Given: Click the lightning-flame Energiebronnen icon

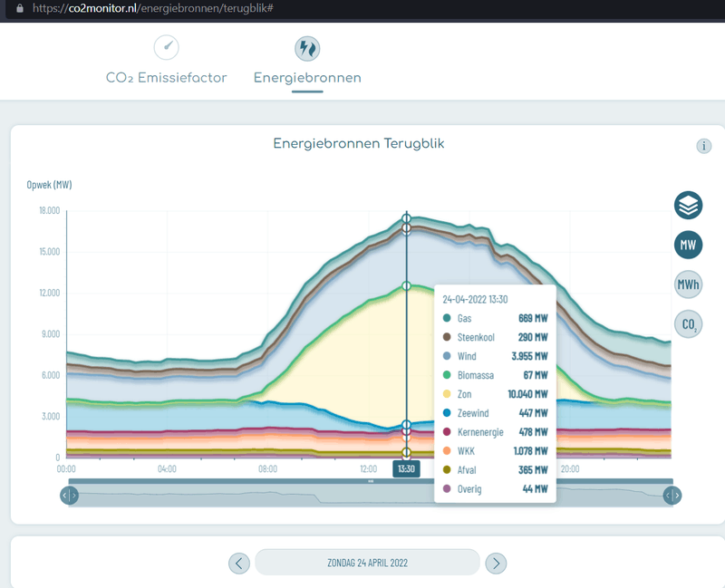Looking at the screenshot, I should (x=307, y=49).
